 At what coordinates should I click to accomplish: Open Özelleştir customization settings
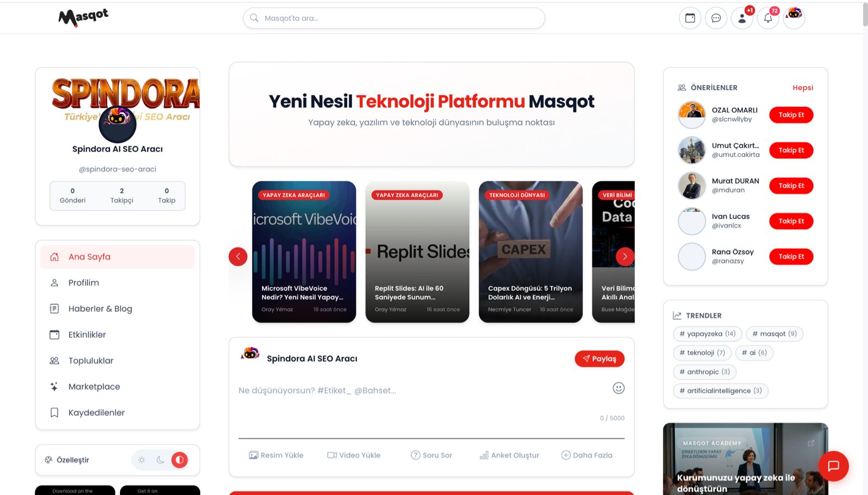pyautogui.click(x=67, y=460)
